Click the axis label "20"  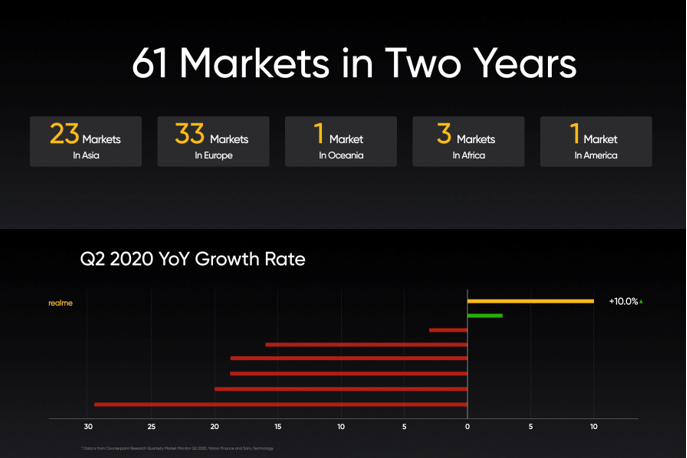215,426
